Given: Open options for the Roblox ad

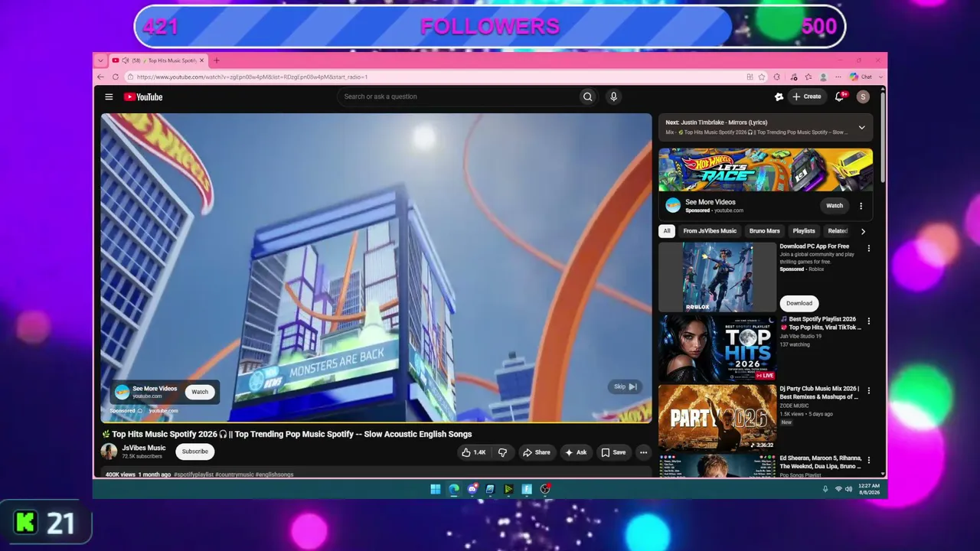Looking at the screenshot, I should click(868, 249).
